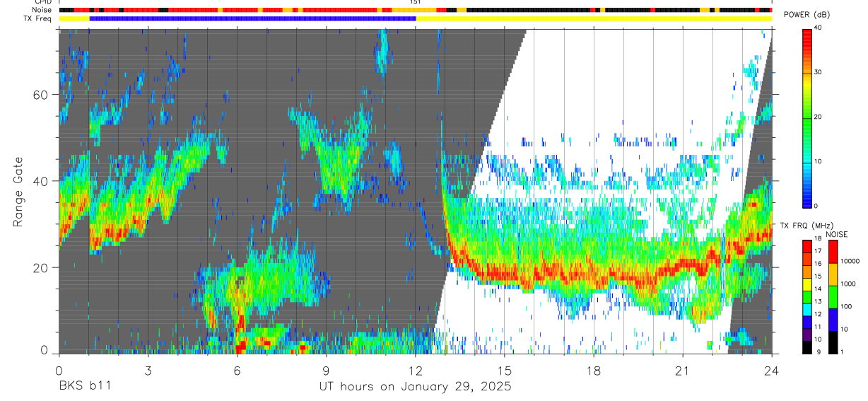The height and width of the screenshot is (401, 868).
Task: Click the purple 10-11 MHz TX FRQ swatch
Action: click(x=807, y=335)
